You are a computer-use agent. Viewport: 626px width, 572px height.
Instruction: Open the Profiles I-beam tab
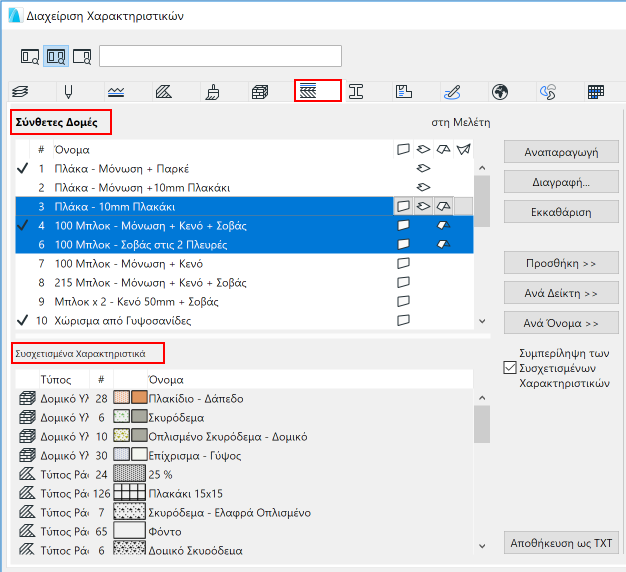[x=356, y=91]
